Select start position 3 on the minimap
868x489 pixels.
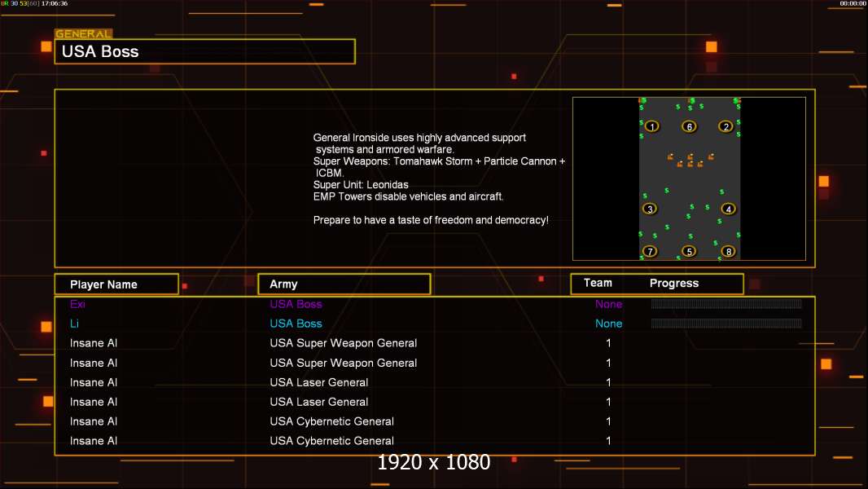[x=650, y=209]
